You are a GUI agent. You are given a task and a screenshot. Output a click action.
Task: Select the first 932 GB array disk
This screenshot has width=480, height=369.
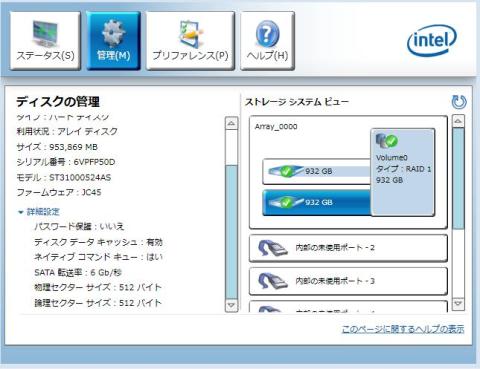click(317, 171)
